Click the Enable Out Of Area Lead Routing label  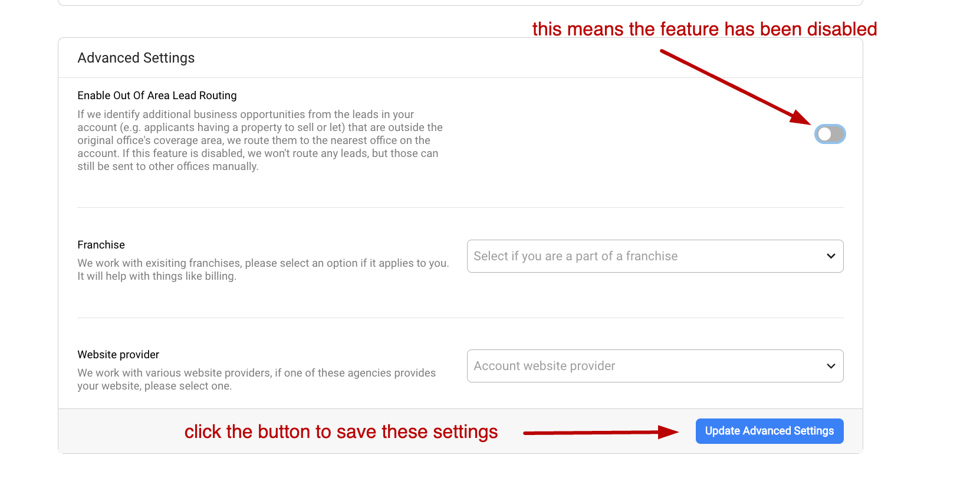tap(157, 95)
